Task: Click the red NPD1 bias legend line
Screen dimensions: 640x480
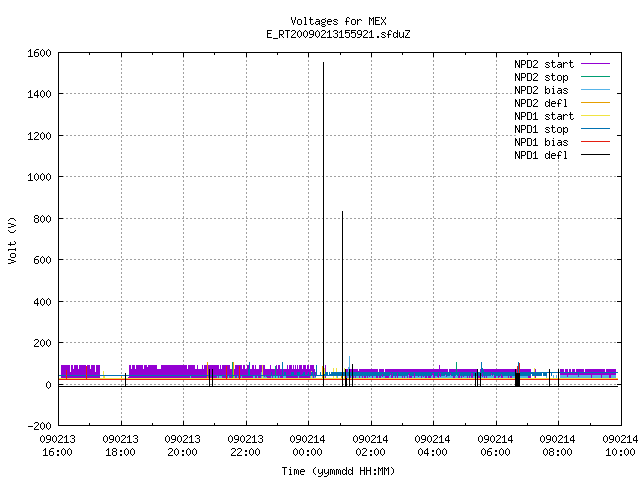Action: pyautogui.click(x=596, y=142)
